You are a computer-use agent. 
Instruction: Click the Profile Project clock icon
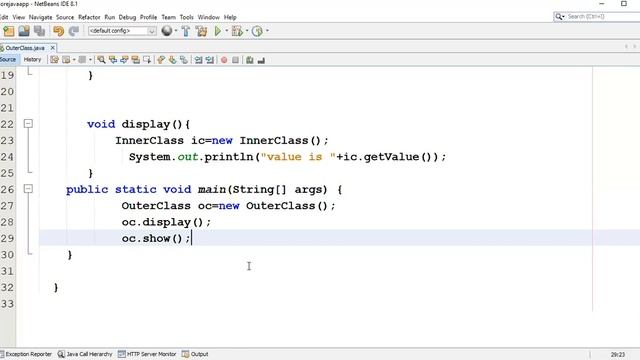pos(257,31)
